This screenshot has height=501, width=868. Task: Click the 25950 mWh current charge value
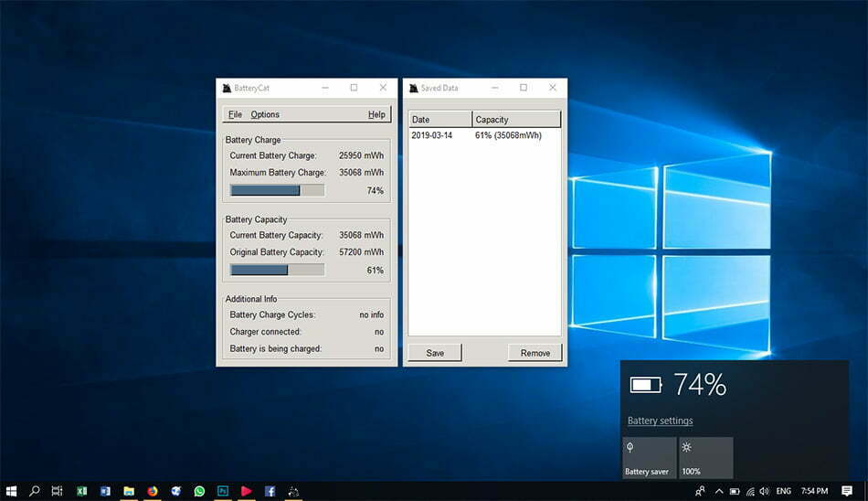pos(361,155)
